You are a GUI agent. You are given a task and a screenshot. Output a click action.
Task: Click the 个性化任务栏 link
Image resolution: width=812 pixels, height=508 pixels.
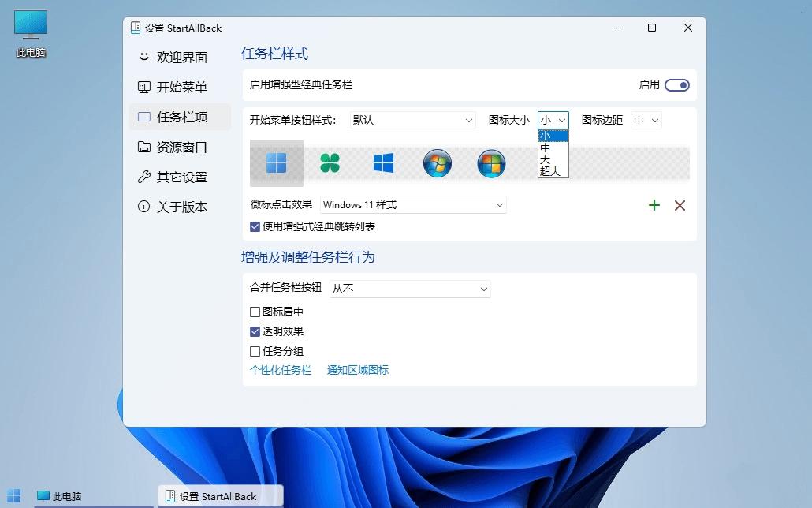tap(281, 369)
